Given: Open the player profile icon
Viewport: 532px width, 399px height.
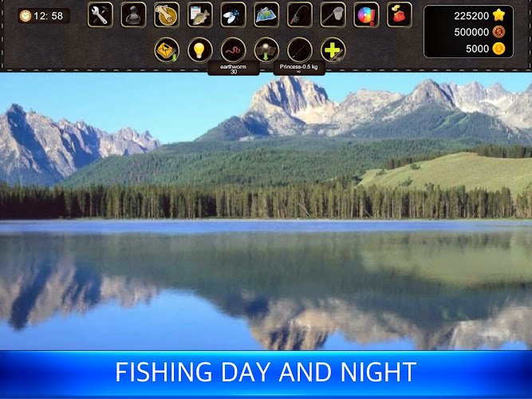Looking at the screenshot, I should 133,15.
